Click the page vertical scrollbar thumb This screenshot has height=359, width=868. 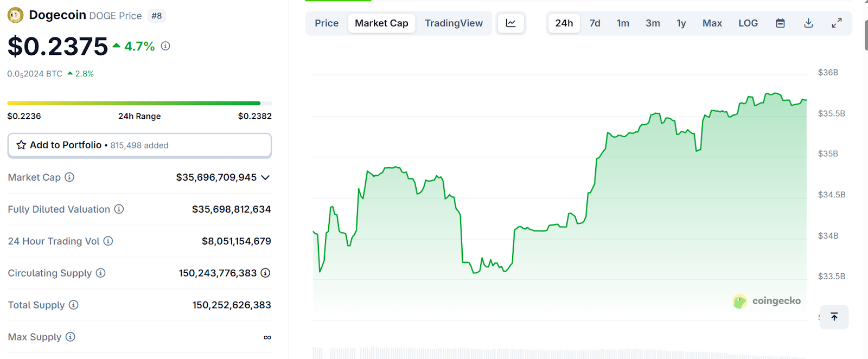pos(866,35)
